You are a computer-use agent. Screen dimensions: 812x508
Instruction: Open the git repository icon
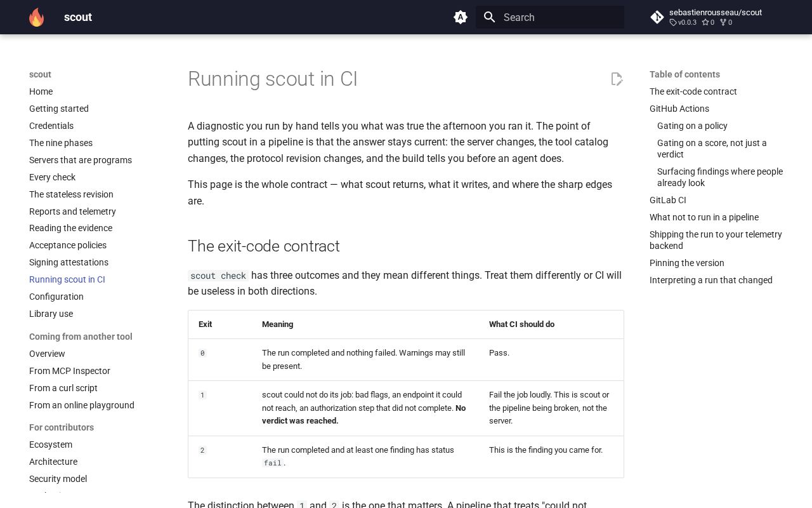657,17
